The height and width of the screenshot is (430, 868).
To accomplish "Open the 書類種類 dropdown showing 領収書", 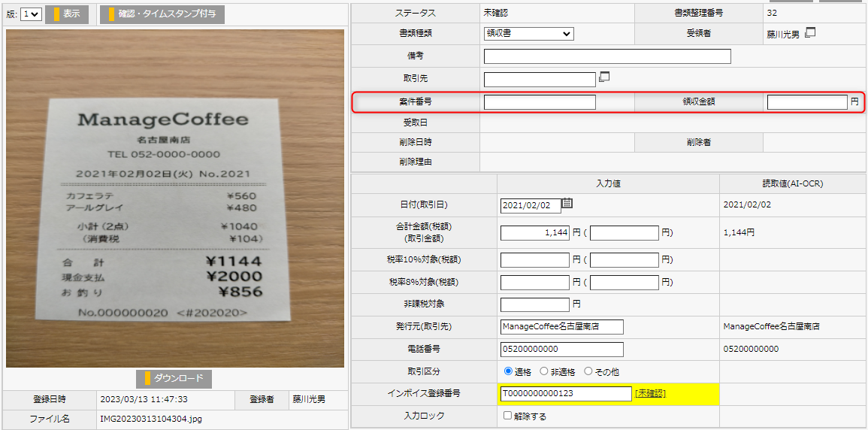I will (528, 34).
